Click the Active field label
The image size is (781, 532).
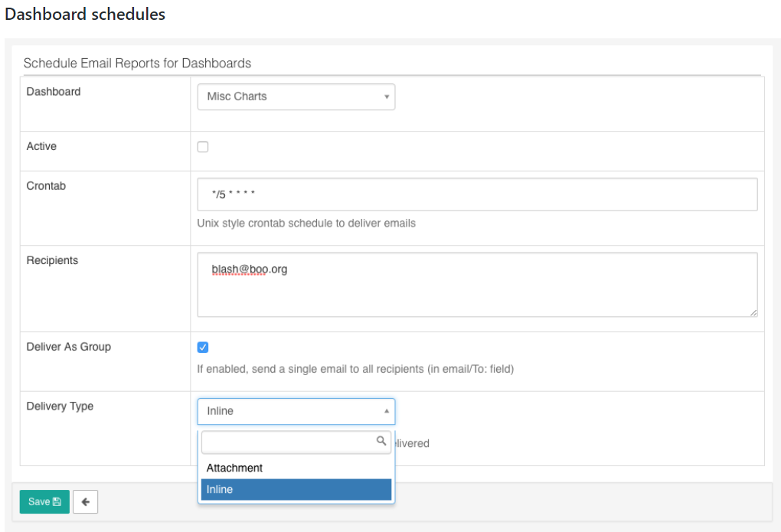point(41,146)
